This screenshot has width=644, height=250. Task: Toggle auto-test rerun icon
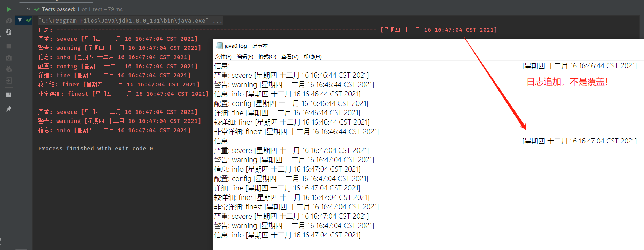(x=9, y=32)
